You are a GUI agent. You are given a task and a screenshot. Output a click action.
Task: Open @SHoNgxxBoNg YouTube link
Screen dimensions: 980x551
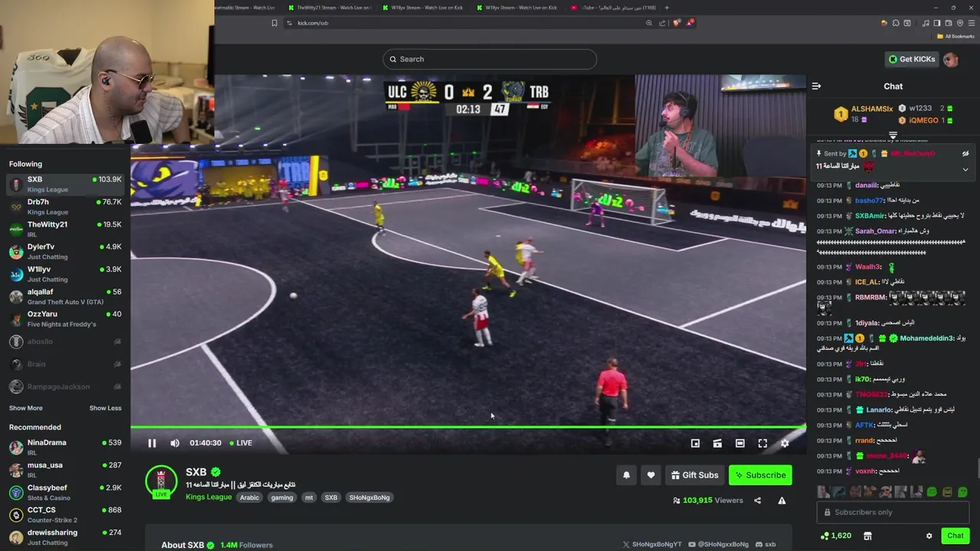coord(718,545)
